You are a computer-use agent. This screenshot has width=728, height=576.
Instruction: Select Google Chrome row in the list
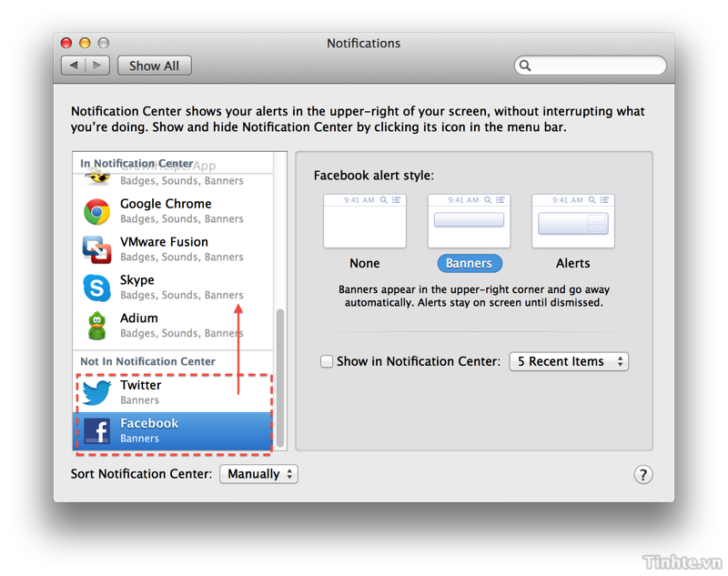[173, 212]
